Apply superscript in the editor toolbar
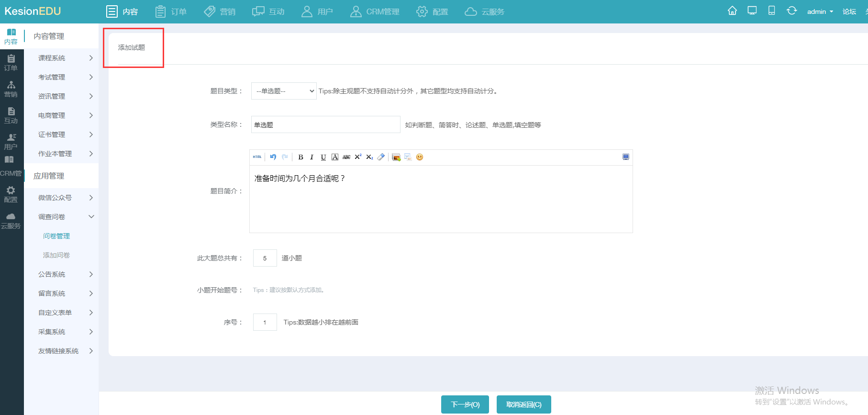 pos(358,157)
